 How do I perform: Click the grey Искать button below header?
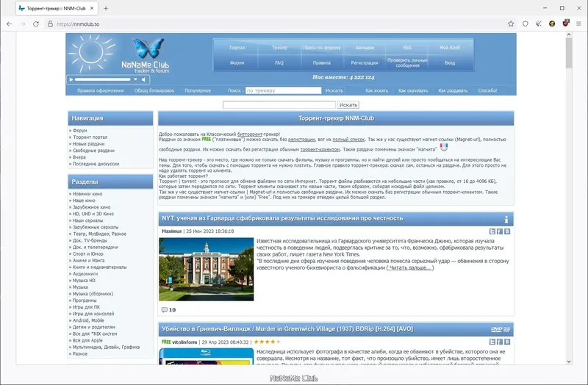click(x=348, y=104)
